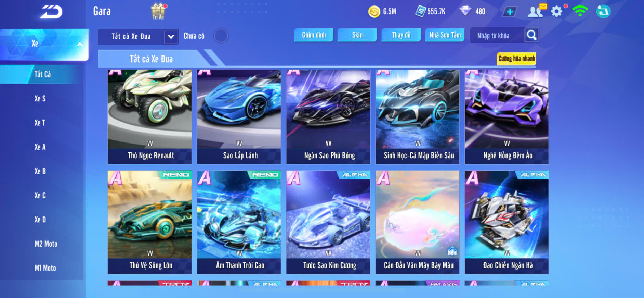644x298 pixels.
Task: Add more diamonds with the plus button
Action: click(x=510, y=12)
